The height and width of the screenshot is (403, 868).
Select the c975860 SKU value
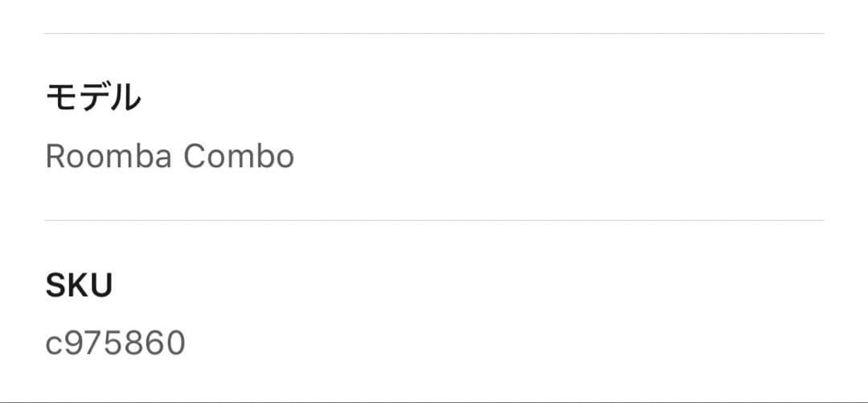pos(116,343)
